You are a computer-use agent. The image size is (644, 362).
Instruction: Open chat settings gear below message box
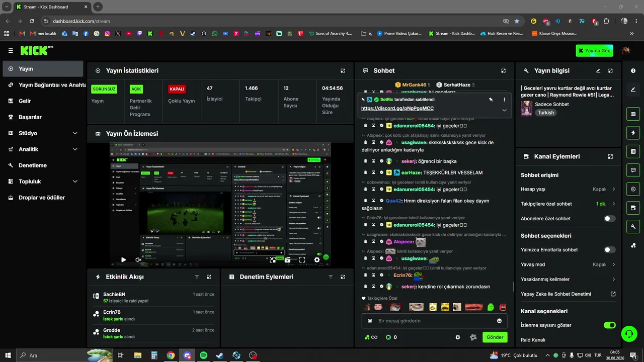(x=458, y=337)
